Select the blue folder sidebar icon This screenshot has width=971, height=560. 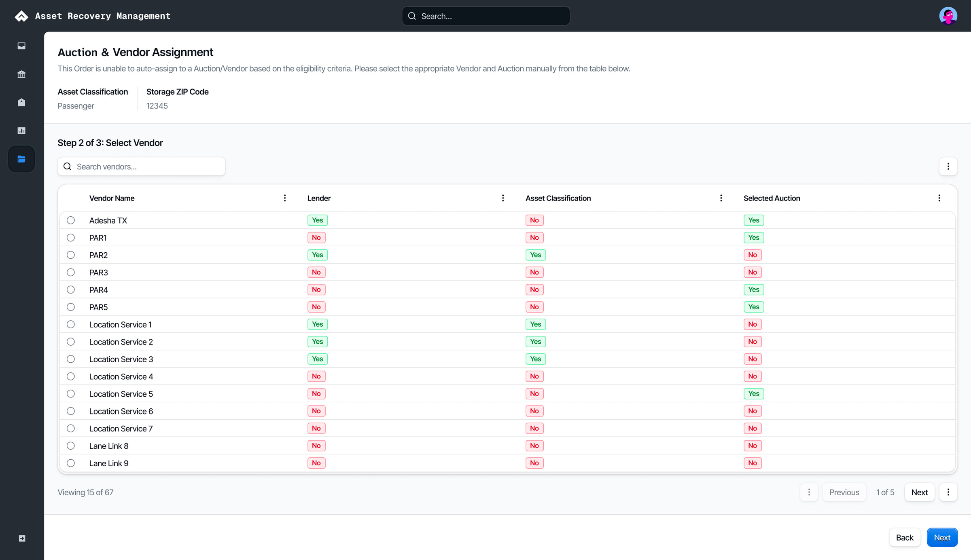[x=21, y=159]
